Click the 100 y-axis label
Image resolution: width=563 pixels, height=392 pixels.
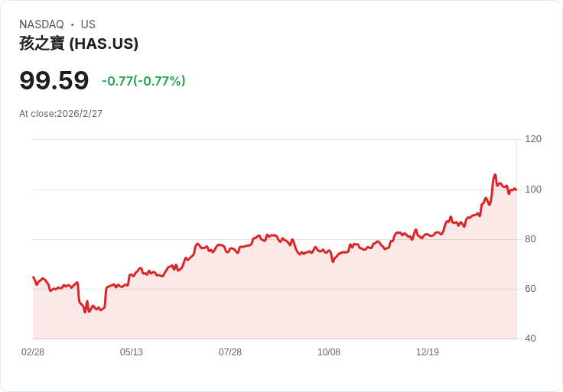coord(533,190)
